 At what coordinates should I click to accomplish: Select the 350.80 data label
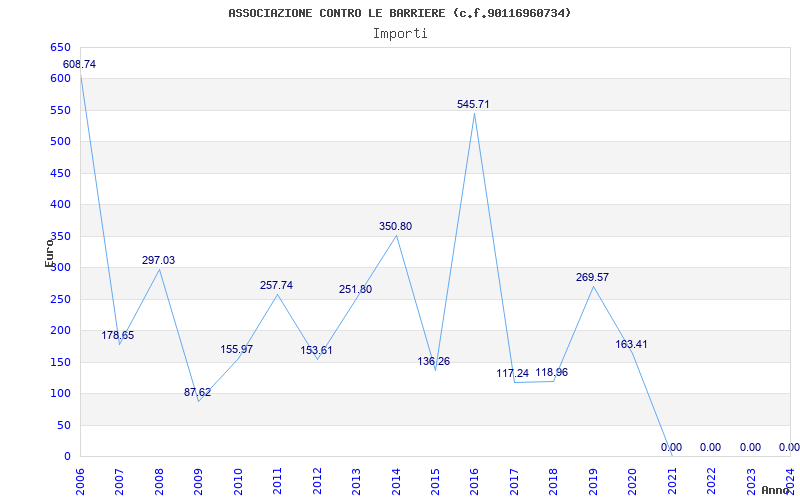pos(395,227)
